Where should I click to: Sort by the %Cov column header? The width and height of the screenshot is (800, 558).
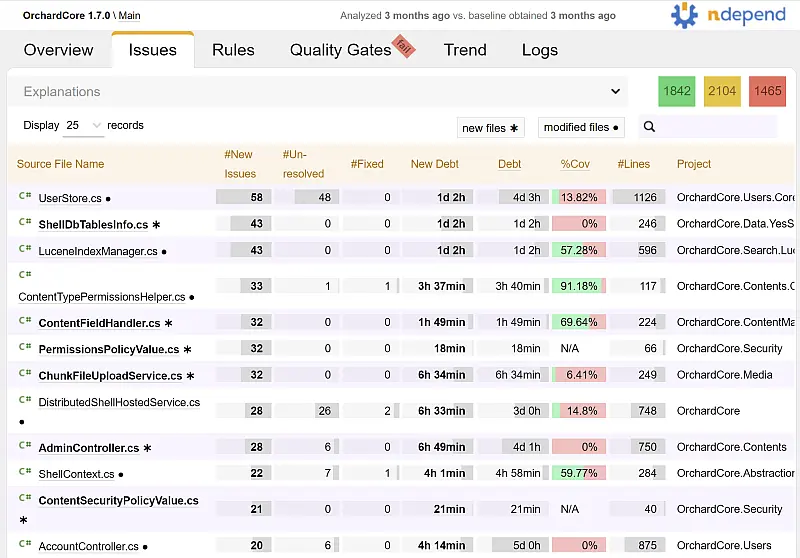point(575,164)
